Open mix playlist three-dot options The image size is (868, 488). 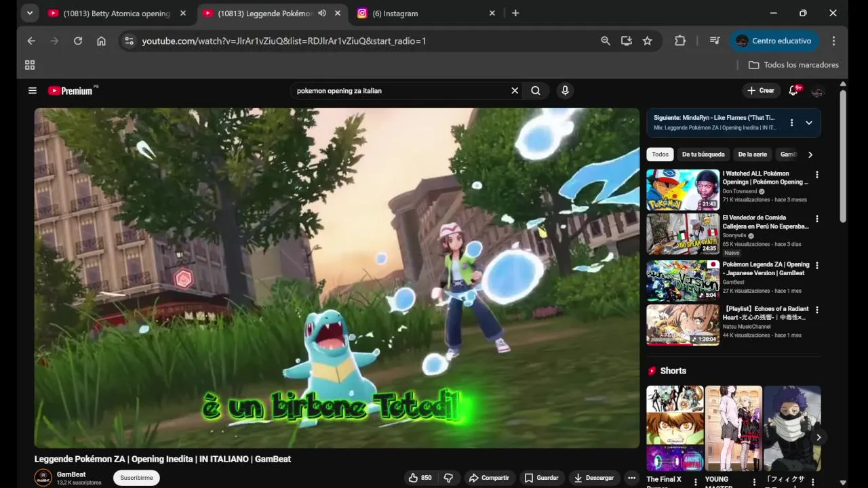click(x=791, y=123)
